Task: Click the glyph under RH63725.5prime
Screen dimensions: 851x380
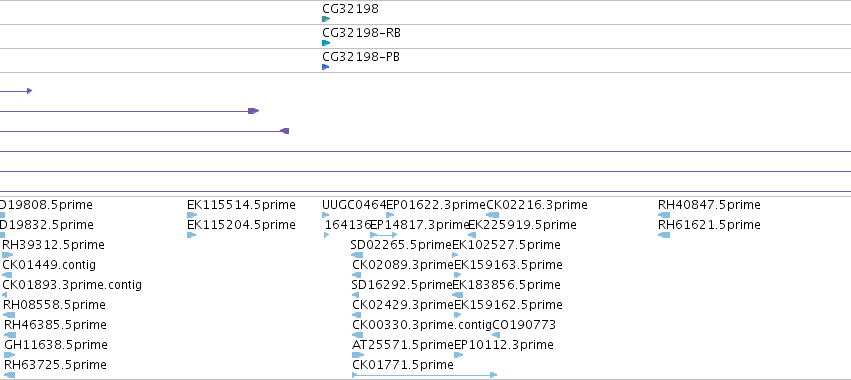Action: (x=10, y=375)
